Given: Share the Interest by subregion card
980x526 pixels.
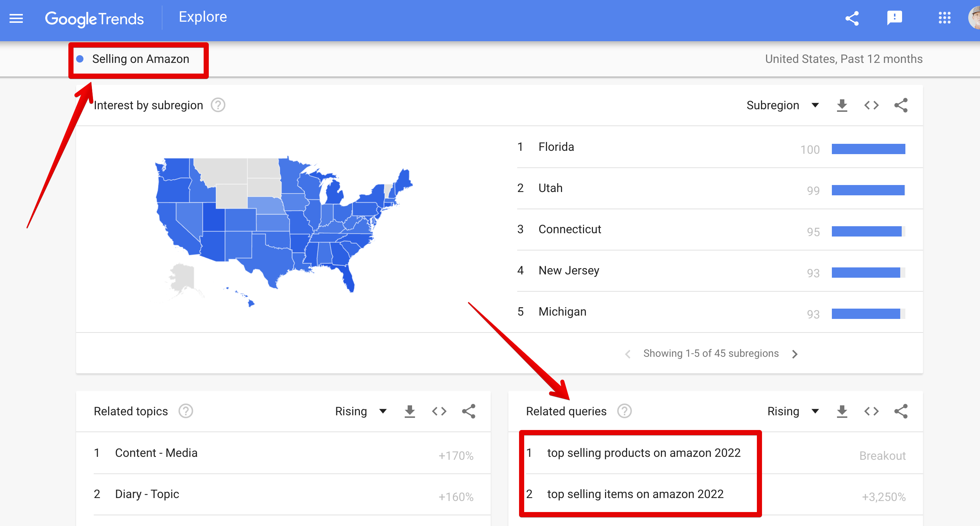Looking at the screenshot, I should click(901, 106).
